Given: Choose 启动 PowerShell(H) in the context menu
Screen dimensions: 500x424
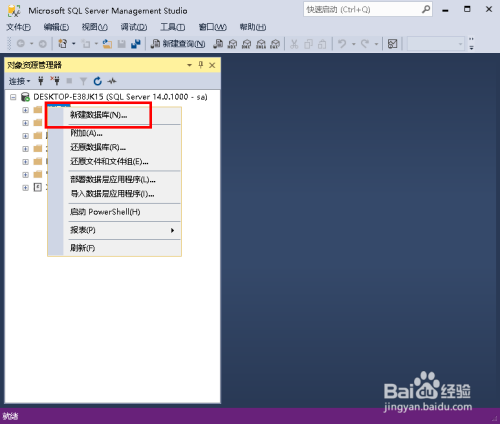Looking at the screenshot, I should (114, 212).
